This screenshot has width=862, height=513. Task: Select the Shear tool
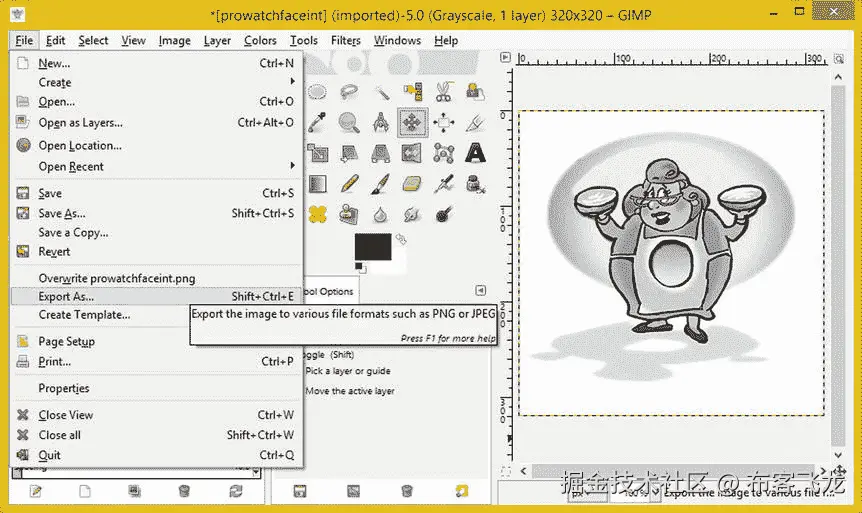[x=349, y=153]
